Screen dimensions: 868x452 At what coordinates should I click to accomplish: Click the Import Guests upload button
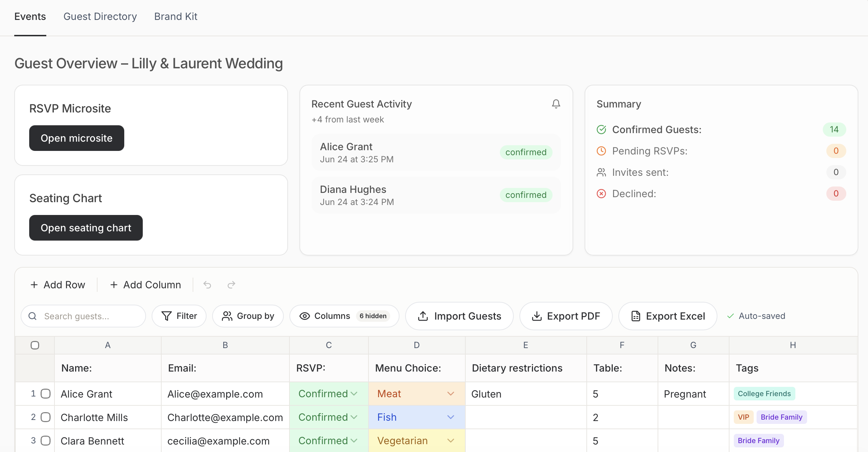tap(460, 316)
